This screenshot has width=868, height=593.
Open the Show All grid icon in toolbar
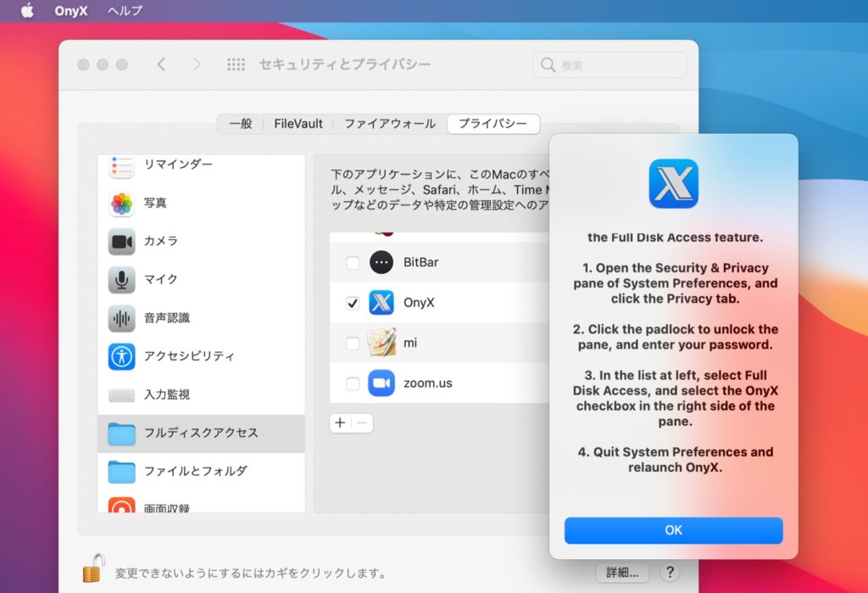click(236, 64)
